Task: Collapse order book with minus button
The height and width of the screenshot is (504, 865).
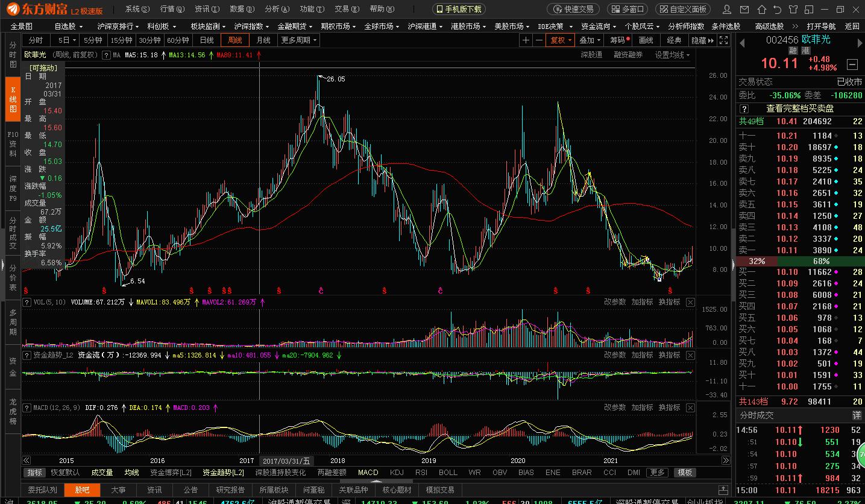Action: (x=852, y=64)
